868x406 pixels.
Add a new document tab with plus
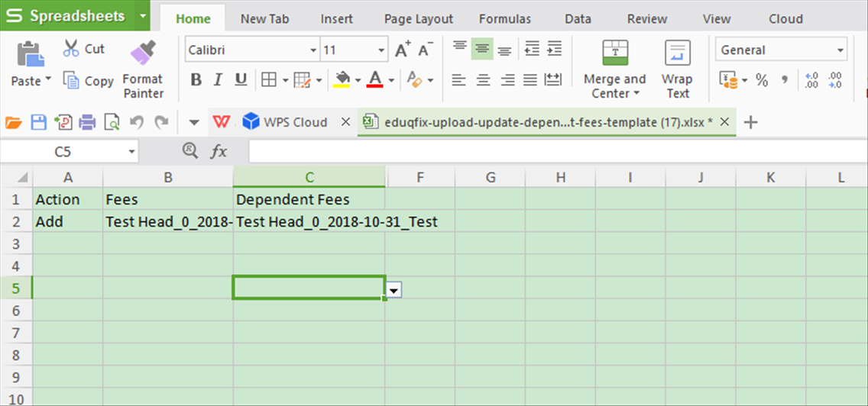coord(750,122)
